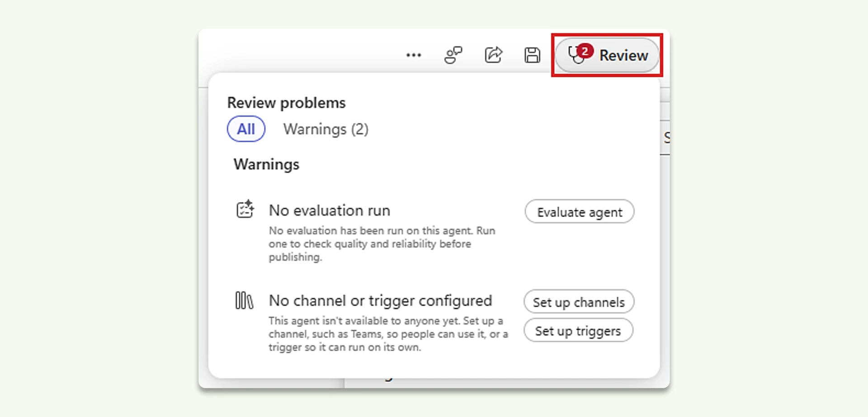The height and width of the screenshot is (417, 868).
Task: Click the Evaluate agent button
Action: pos(579,212)
